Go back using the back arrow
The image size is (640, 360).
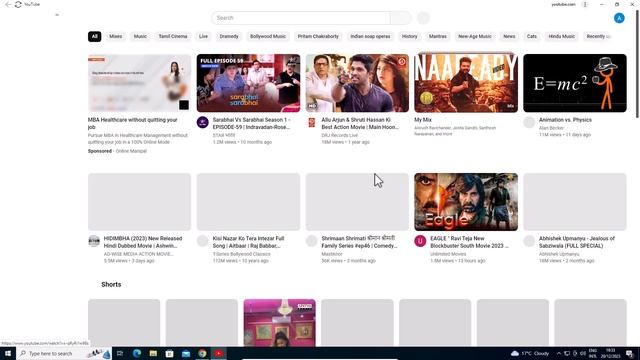pos(8,4)
